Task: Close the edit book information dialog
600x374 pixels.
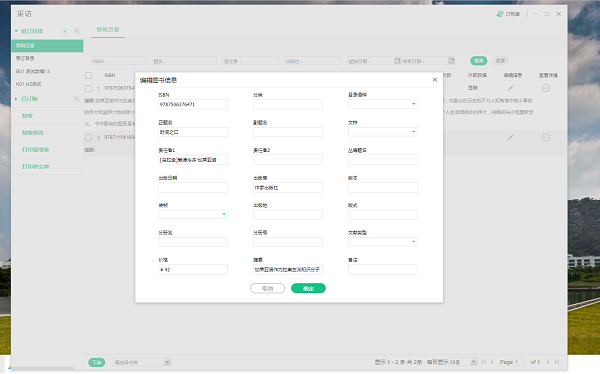Action: 435,80
